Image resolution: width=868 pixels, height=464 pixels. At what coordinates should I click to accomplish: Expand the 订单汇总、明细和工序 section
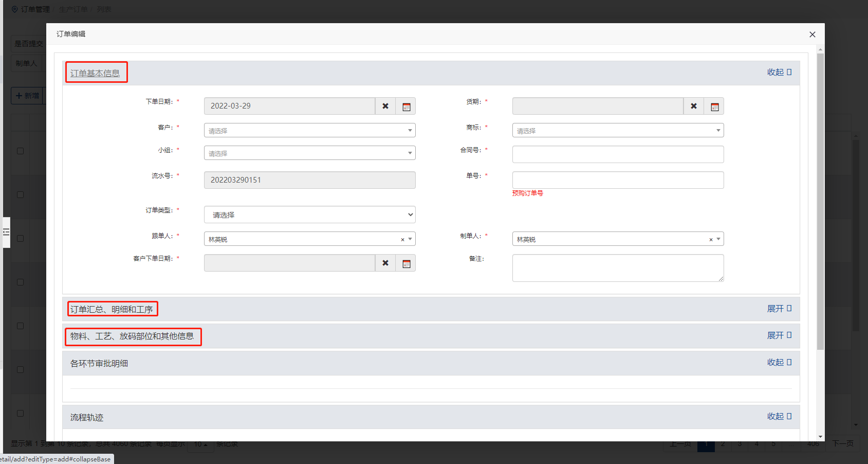(x=779, y=309)
